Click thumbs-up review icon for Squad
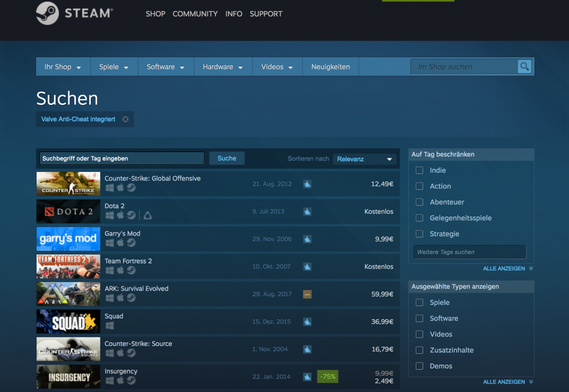Screen dimensions: 569x392 [307, 322]
